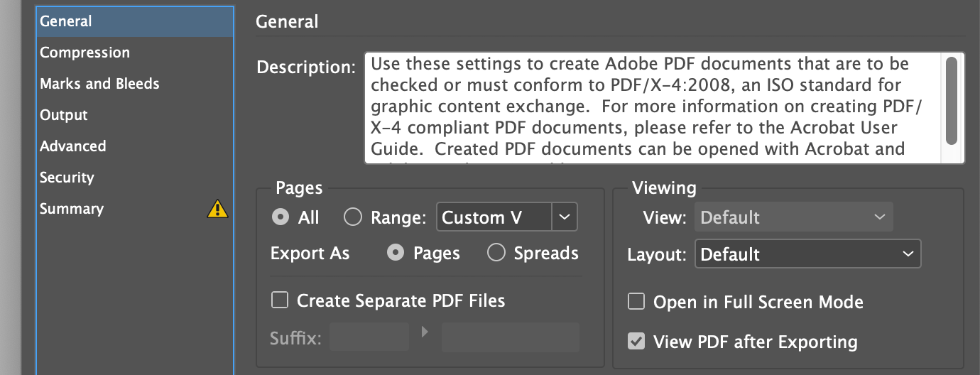980x375 pixels.
Task: Click the Suffix text field
Action: [x=369, y=337]
